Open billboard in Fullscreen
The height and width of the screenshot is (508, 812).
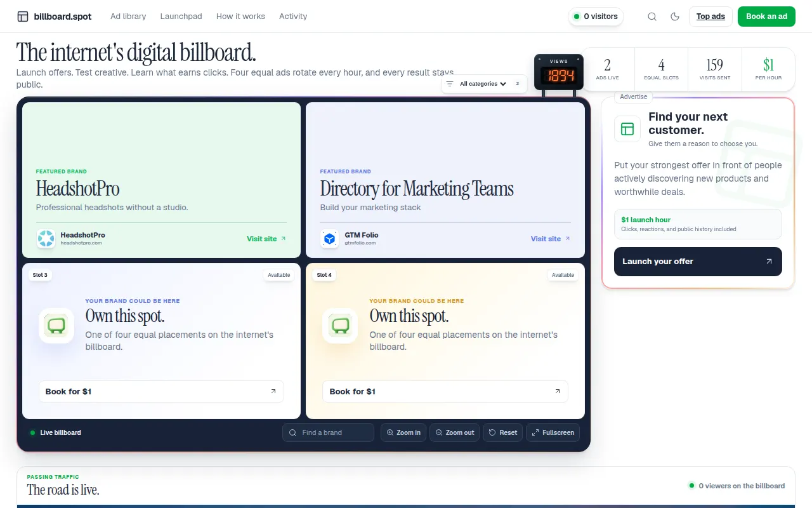pos(553,432)
